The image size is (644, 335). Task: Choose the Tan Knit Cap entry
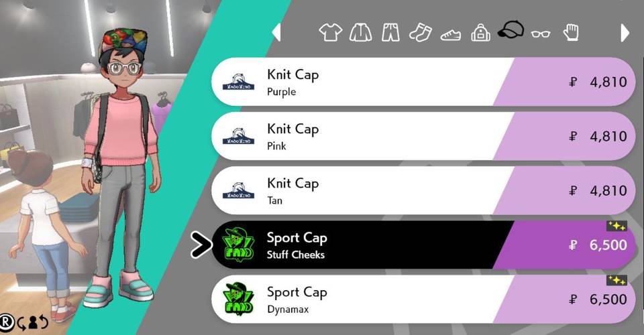tap(423, 190)
